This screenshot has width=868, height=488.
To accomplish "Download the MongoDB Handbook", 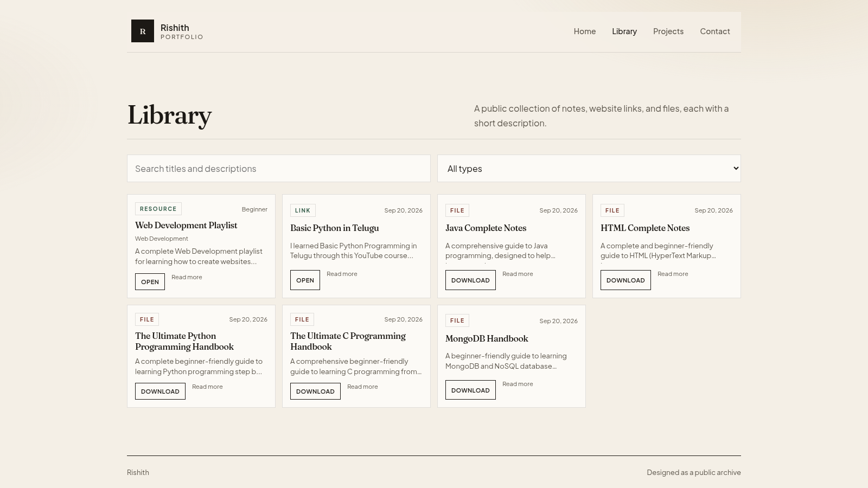I will tap(470, 390).
